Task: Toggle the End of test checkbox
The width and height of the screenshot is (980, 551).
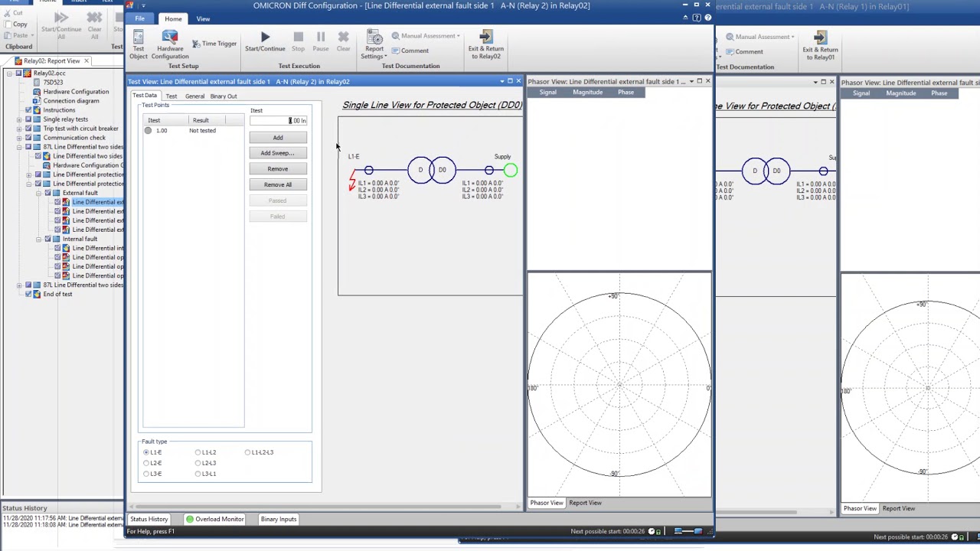Action: click(28, 294)
